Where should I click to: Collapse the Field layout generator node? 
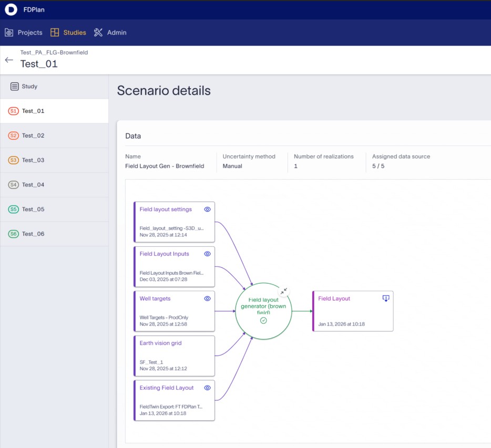(x=284, y=291)
